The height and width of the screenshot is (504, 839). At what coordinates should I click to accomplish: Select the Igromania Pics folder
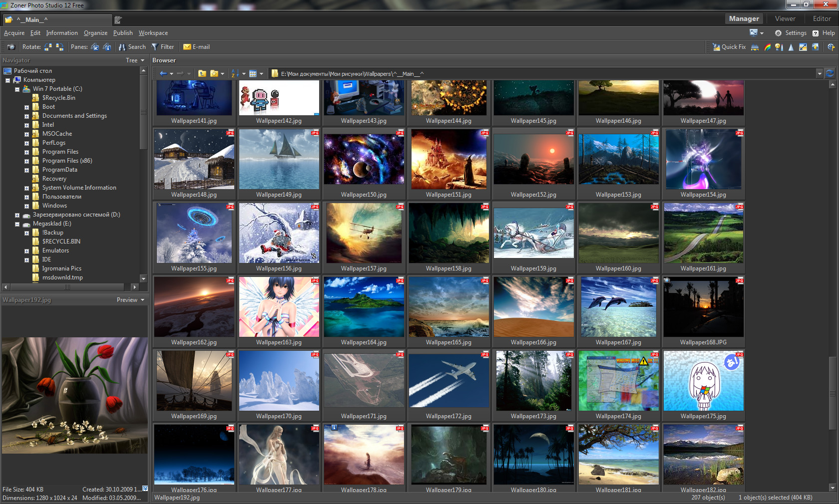coord(61,268)
